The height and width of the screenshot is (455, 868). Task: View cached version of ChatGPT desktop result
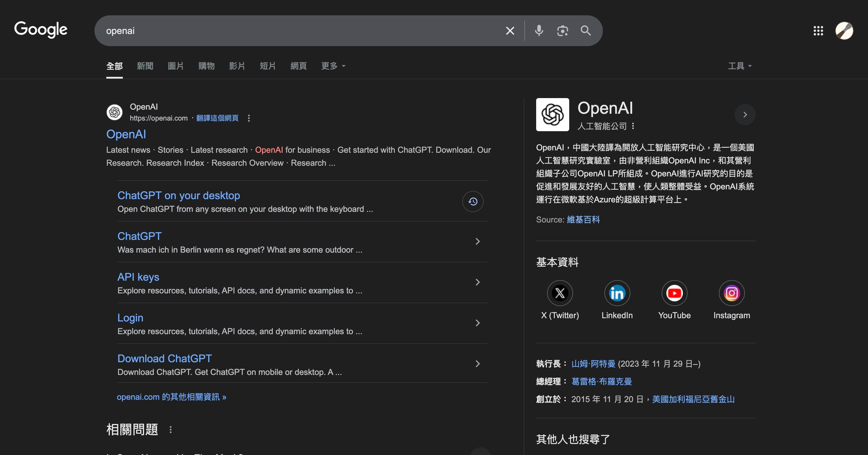(472, 201)
